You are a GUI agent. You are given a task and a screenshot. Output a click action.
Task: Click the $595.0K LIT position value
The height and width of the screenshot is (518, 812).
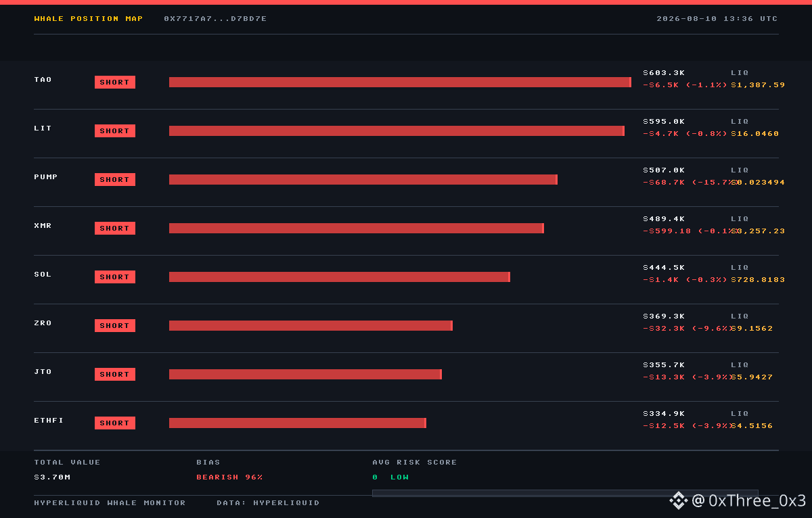664,122
